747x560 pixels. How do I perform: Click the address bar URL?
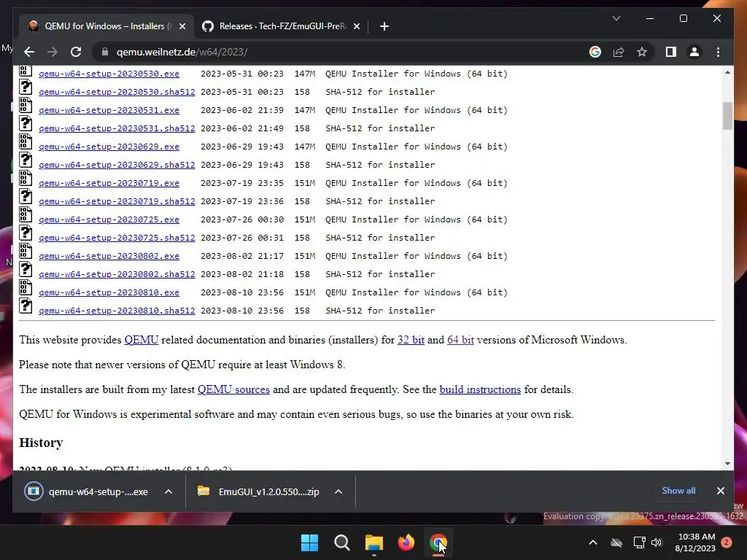pyautogui.click(x=182, y=52)
